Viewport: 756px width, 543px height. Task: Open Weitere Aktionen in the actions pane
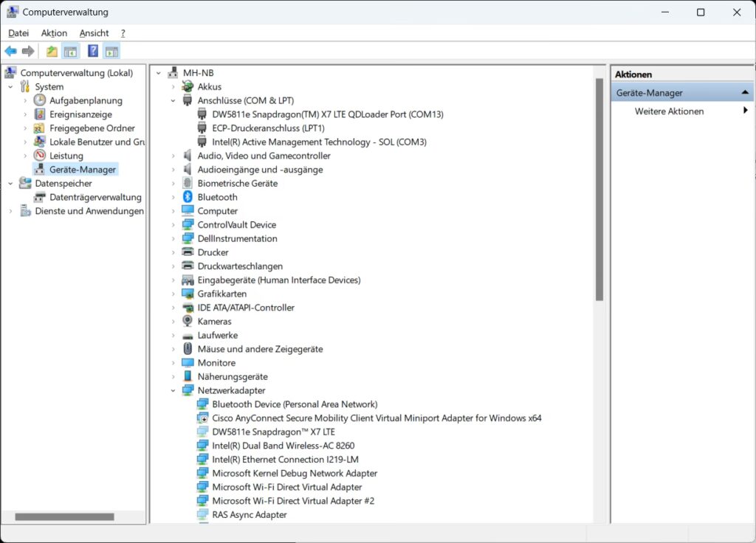point(669,111)
